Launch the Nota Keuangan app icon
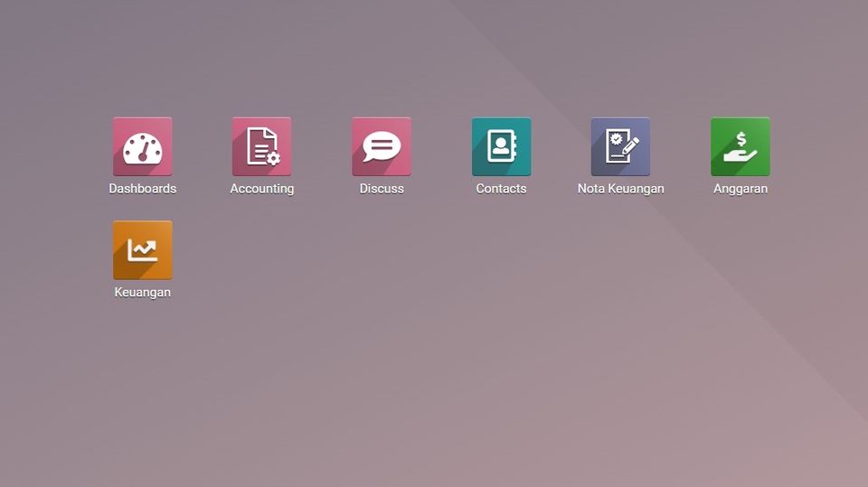Screen dimensions: 868x487 click(620, 146)
